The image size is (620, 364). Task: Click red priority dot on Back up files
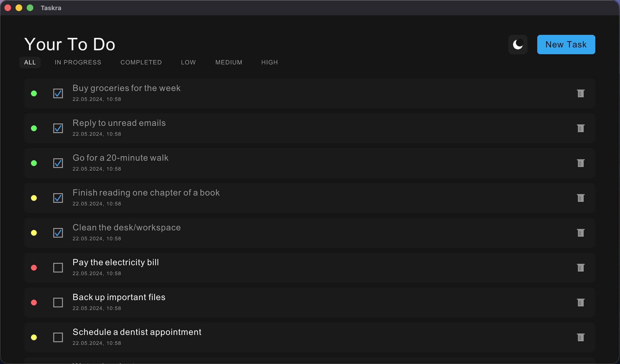point(34,303)
